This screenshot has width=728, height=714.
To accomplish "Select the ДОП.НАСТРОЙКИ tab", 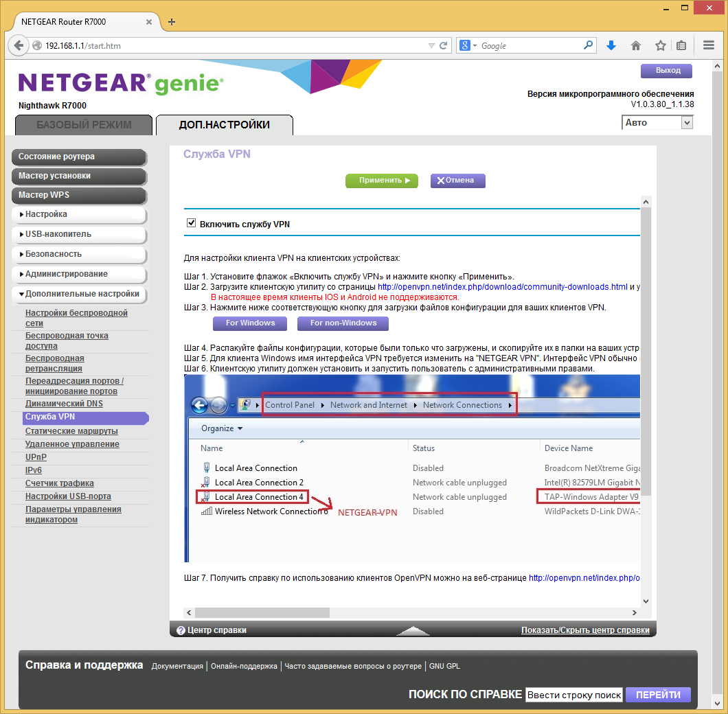I will [225, 125].
